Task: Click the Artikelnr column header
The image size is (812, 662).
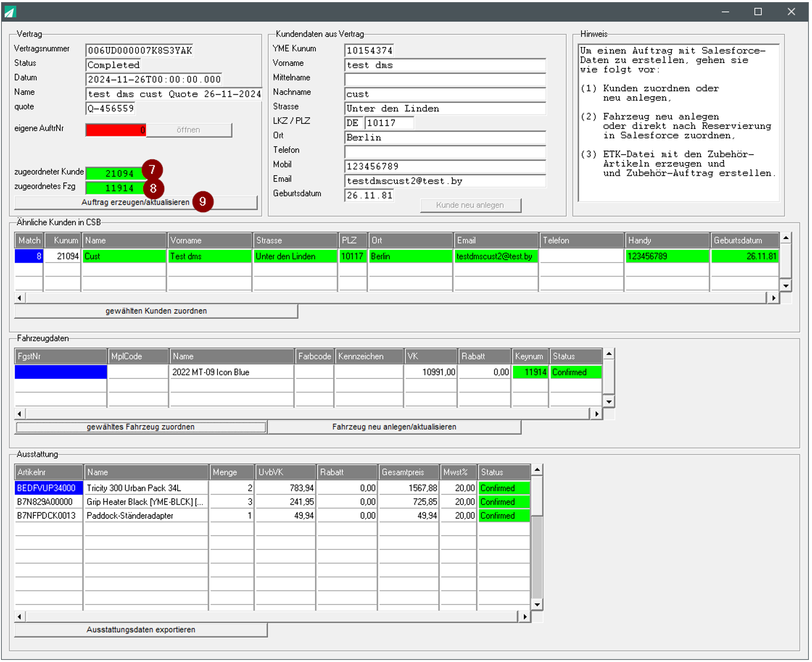Action: 49,472
